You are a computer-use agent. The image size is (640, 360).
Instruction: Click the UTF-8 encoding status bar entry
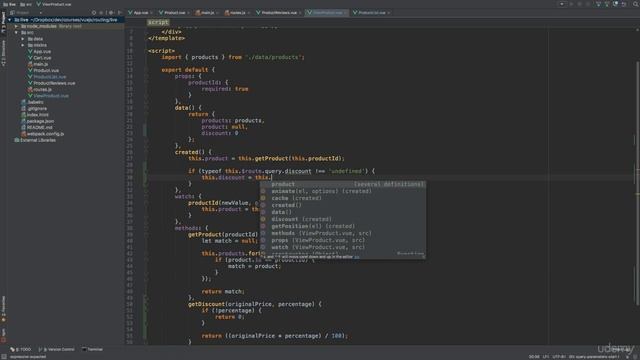[x=559, y=357]
